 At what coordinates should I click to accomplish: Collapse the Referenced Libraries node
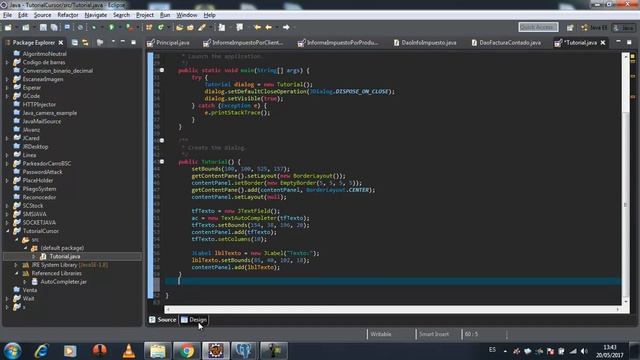pos(16,273)
